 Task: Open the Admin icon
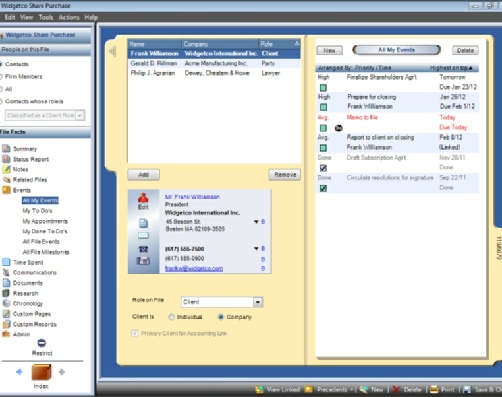click(x=6, y=334)
